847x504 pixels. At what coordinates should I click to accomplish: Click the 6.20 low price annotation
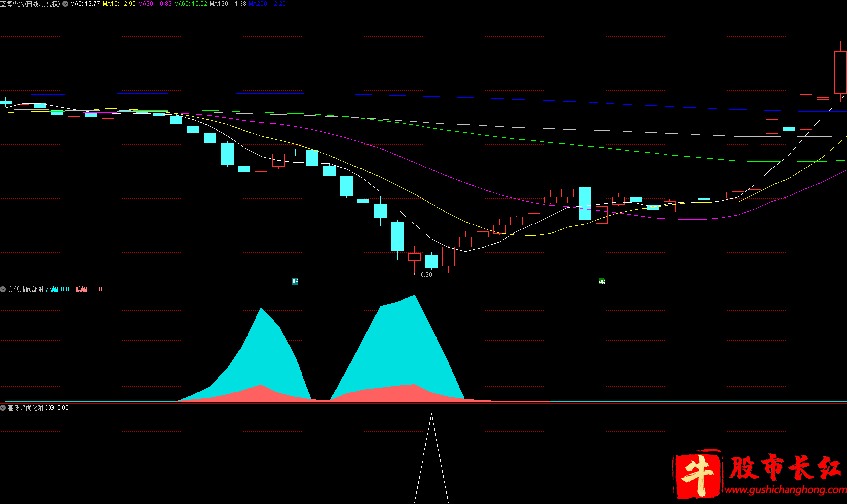[x=423, y=274]
